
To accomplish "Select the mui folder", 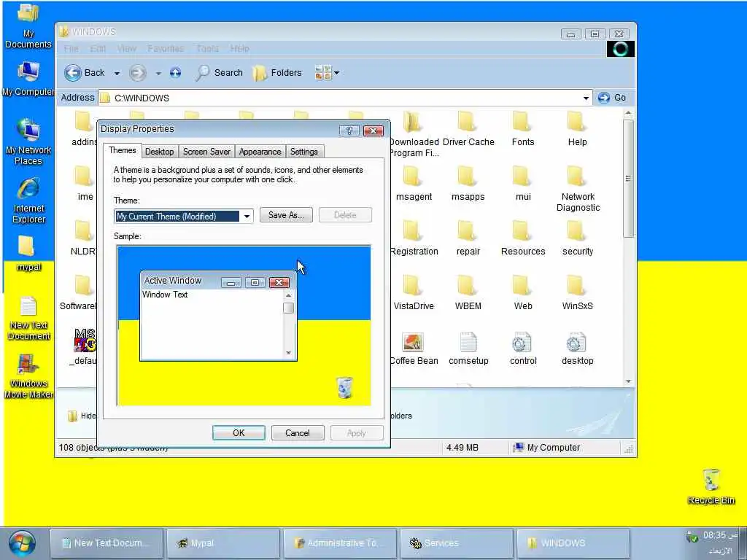I will tap(522, 184).
